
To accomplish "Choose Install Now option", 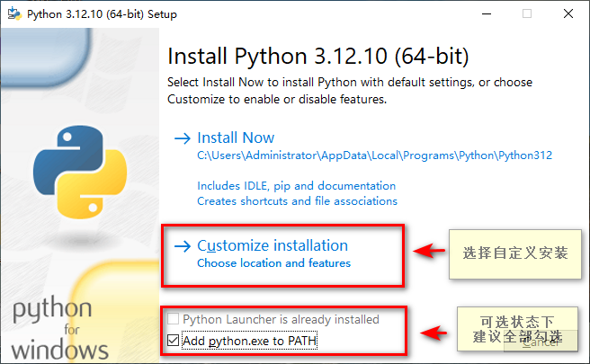I will point(236,138).
